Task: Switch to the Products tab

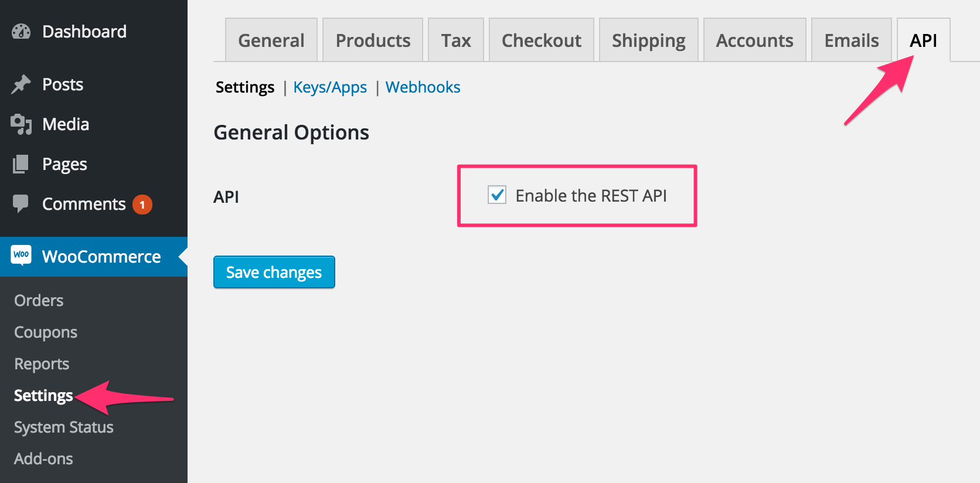Action: [373, 40]
